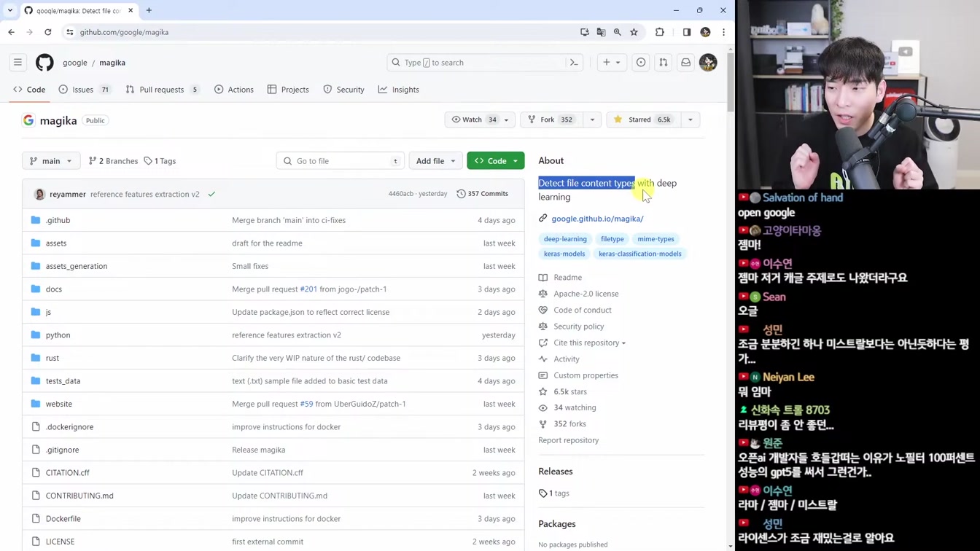Open the issues inbox icon in header

(x=641, y=63)
